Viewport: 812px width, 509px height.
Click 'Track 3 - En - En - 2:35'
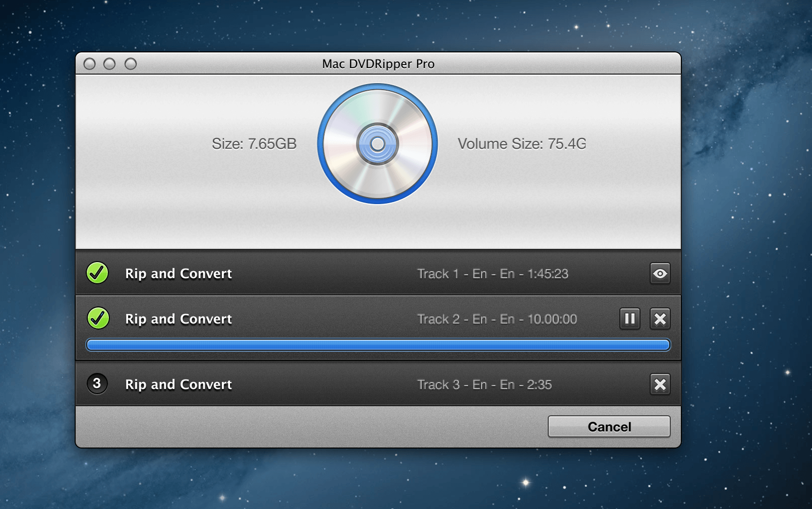tap(485, 385)
